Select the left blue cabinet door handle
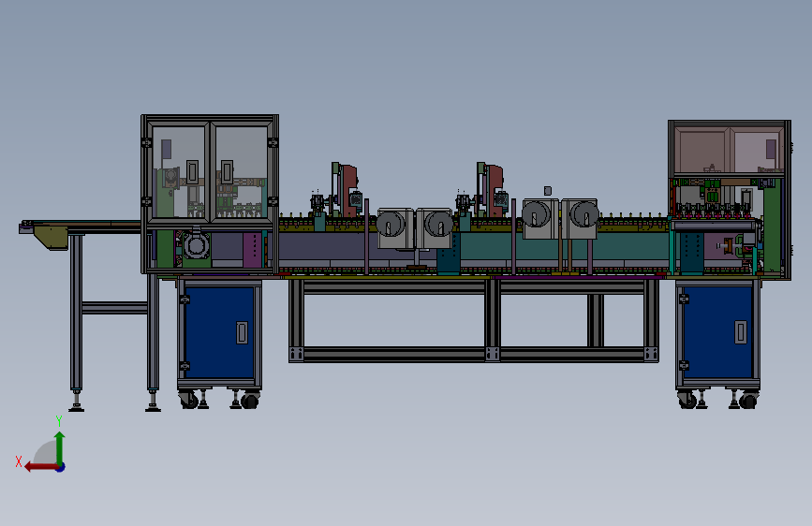 point(242,332)
